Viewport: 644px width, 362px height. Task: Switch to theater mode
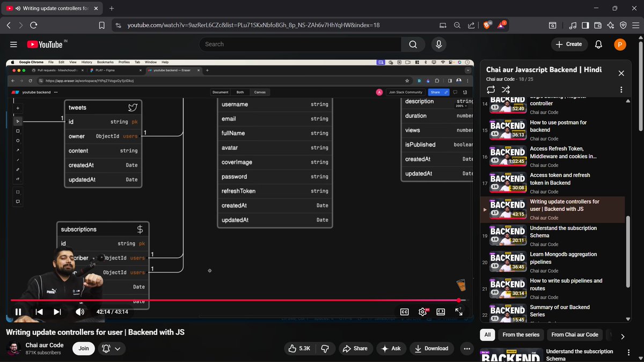441,312
